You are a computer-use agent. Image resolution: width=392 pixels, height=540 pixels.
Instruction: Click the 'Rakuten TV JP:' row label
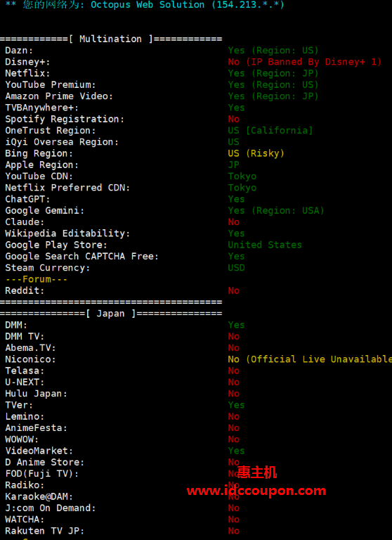(45, 531)
